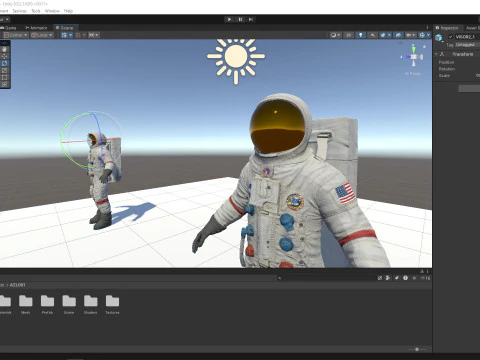Collapse the Transform component
The height and width of the screenshot is (360, 480).
436,54
